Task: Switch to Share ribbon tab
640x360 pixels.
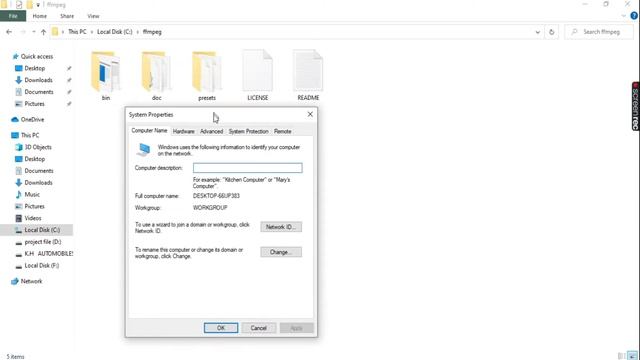Action: click(x=67, y=16)
